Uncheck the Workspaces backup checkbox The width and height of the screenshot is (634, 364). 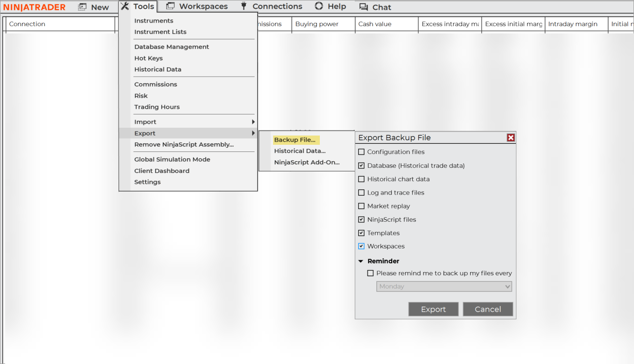361,246
